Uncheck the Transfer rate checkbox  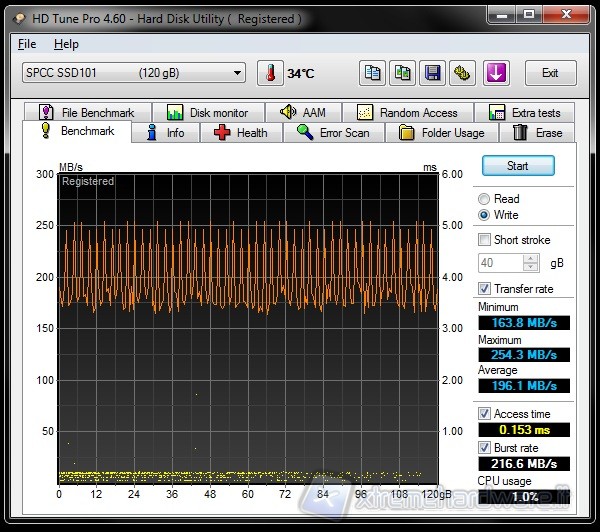pos(485,289)
